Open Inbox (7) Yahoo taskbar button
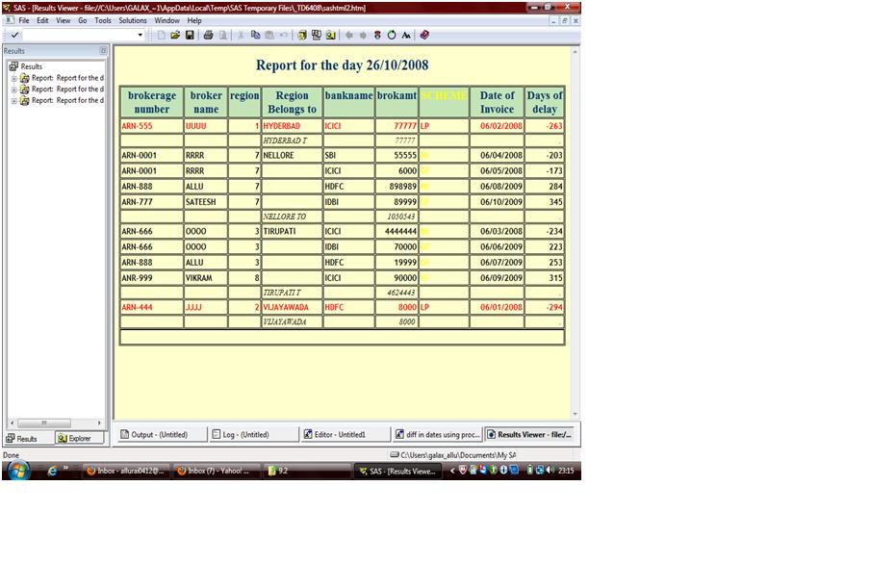The width and height of the screenshot is (870, 588). point(217,471)
